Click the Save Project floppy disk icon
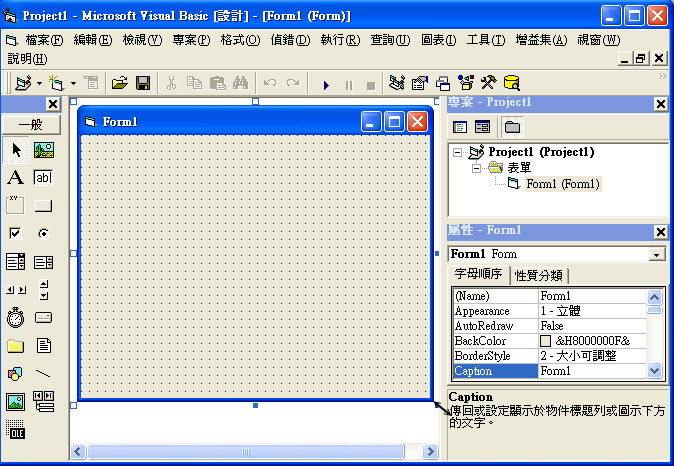674x466 pixels. click(143, 84)
